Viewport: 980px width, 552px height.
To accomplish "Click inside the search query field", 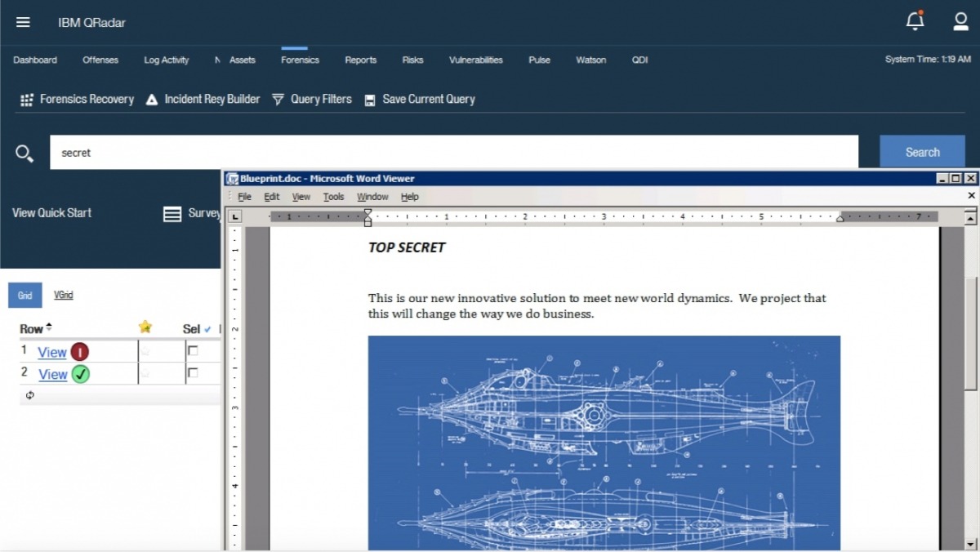I will [327, 152].
